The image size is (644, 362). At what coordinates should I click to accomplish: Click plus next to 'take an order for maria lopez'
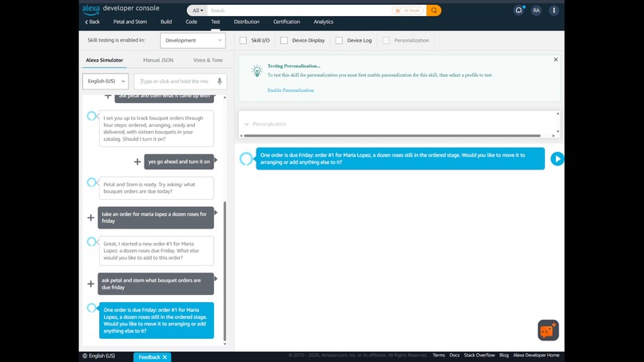click(91, 217)
